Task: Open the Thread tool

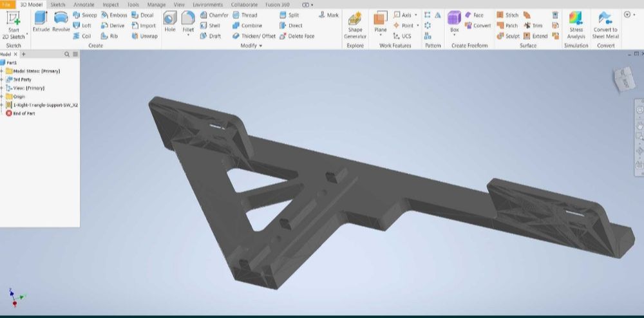Action: [245, 15]
